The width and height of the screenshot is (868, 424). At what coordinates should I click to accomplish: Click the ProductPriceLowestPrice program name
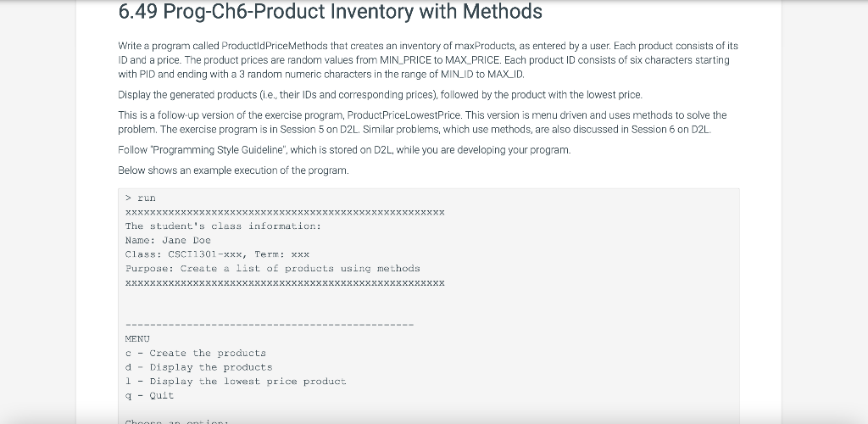(x=403, y=115)
